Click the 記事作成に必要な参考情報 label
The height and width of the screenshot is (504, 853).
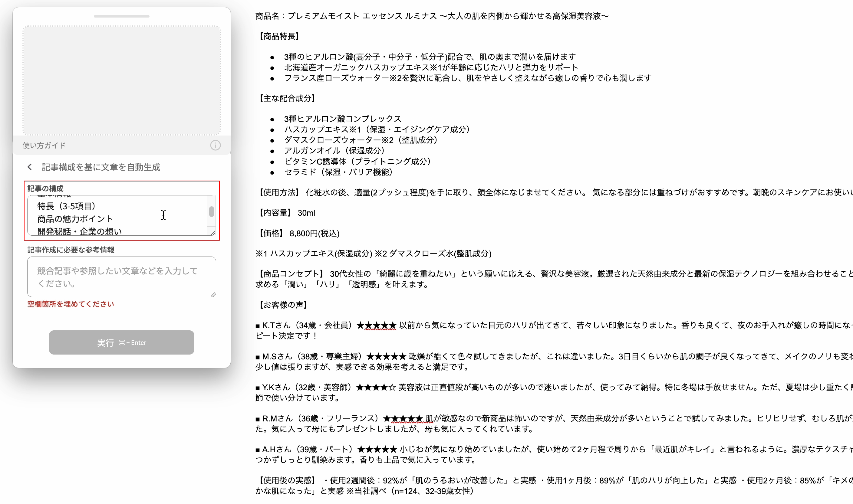(71, 250)
